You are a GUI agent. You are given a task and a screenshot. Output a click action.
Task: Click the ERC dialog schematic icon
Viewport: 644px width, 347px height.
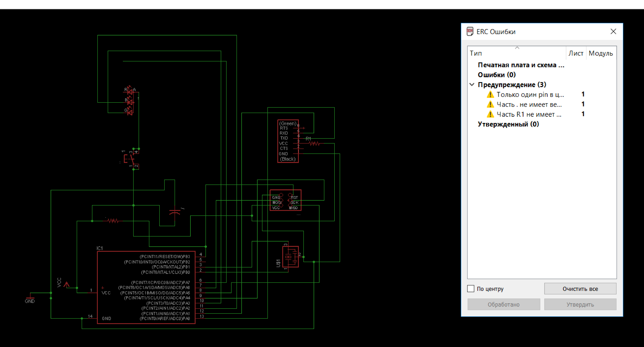click(x=470, y=32)
